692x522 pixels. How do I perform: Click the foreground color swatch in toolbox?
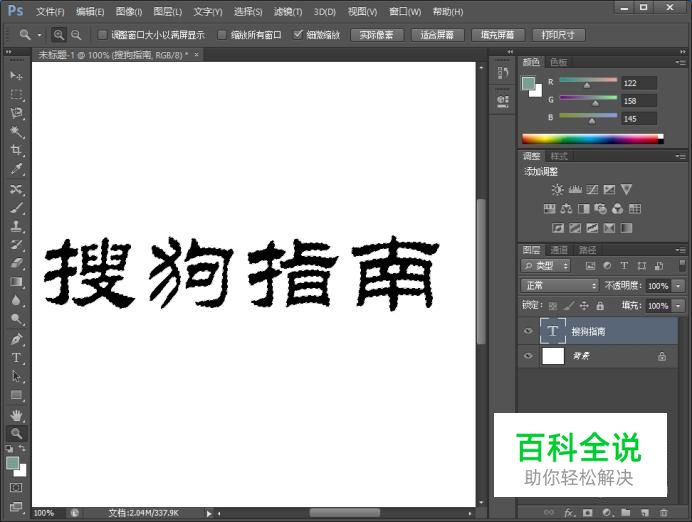pyautogui.click(x=12, y=463)
